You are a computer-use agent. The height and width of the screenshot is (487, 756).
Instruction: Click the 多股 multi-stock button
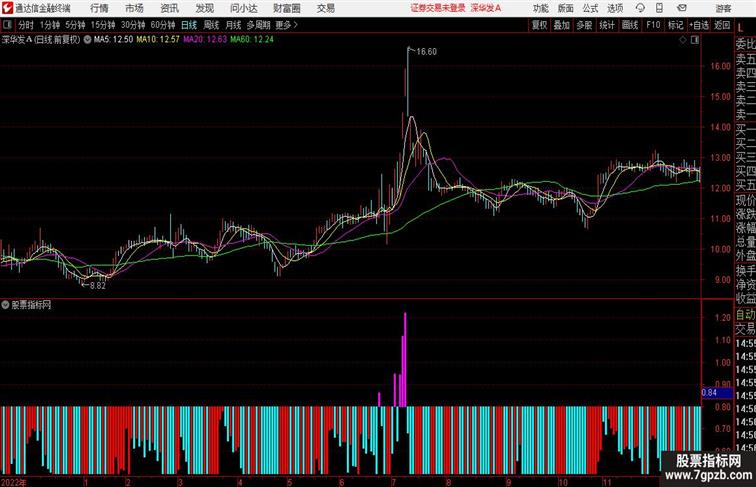coord(584,25)
